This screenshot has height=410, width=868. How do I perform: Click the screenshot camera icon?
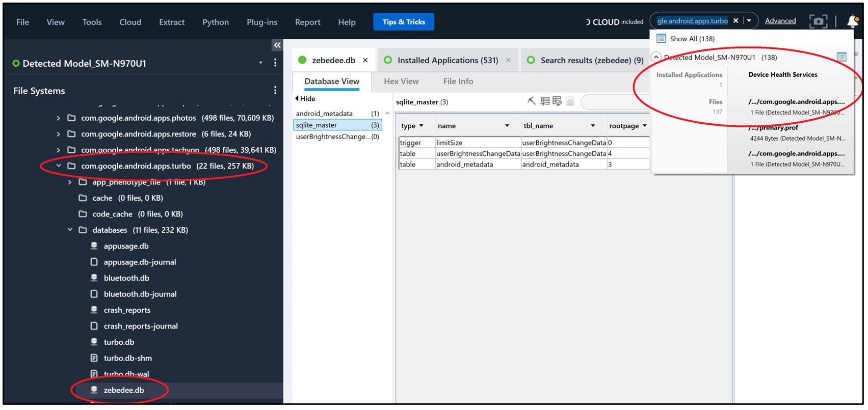818,21
